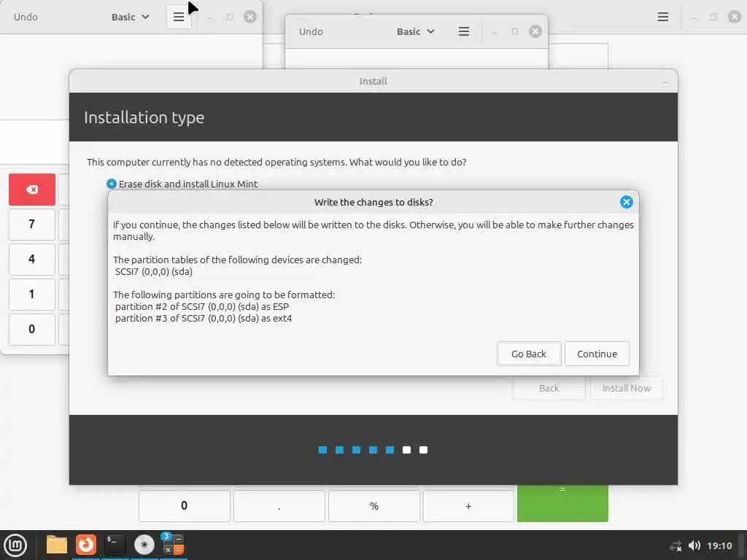The image size is (747, 560).
Task: Close the 'Write the changes to disks?' dialog
Action: (x=626, y=202)
